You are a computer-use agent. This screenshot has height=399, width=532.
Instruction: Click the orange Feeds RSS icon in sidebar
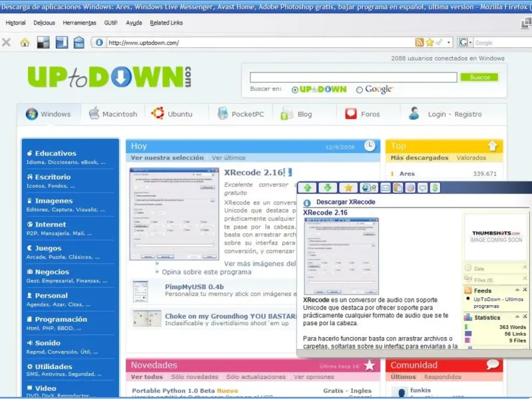click(468, 291)
